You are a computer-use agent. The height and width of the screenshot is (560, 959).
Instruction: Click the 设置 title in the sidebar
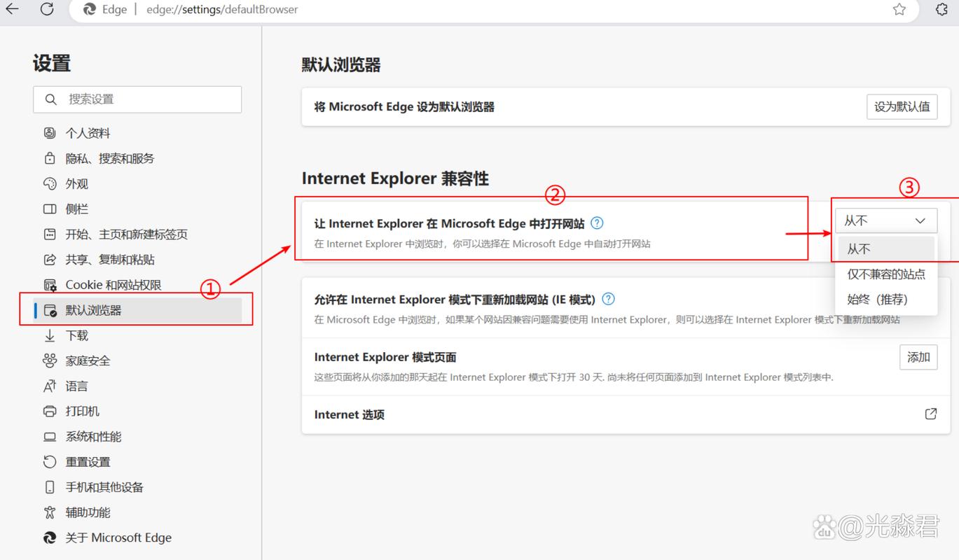pyautogui.click(x=52, y=63)
